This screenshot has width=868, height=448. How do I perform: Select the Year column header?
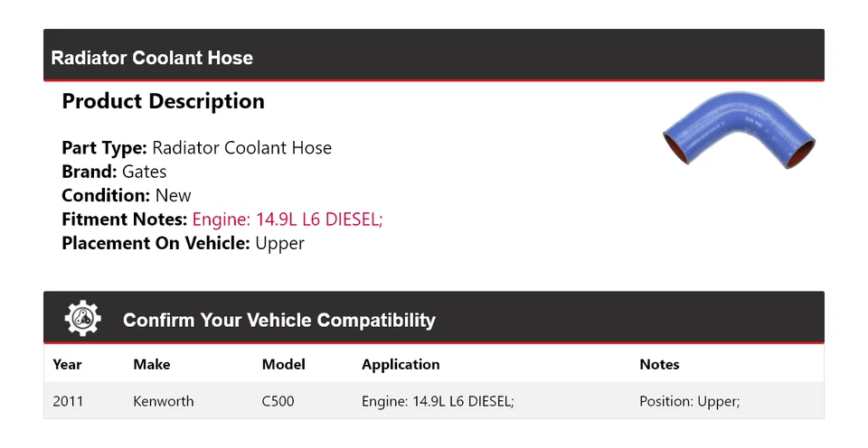67,365
